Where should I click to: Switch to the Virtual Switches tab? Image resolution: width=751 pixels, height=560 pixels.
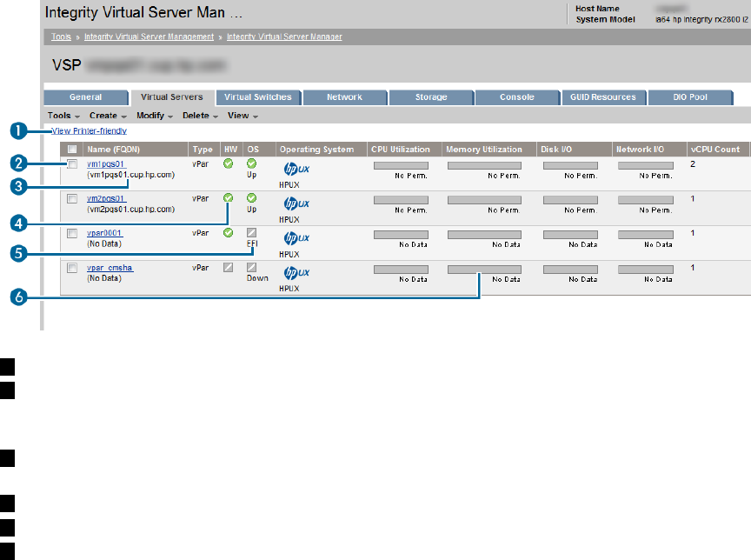(258, 97)
